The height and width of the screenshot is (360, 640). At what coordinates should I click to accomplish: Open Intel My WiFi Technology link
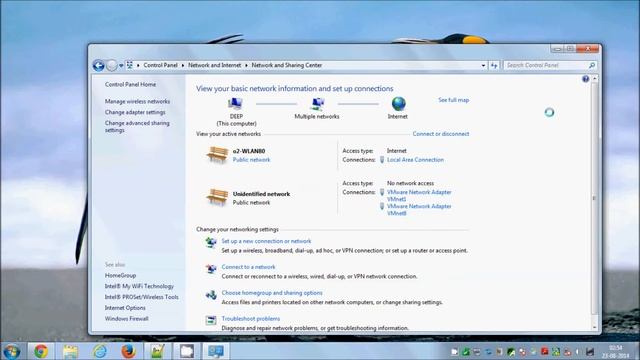click(x=139, y=287)
